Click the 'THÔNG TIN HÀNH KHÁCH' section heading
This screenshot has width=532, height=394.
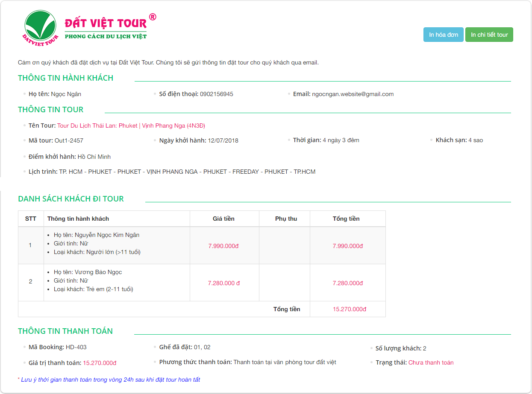66,78
